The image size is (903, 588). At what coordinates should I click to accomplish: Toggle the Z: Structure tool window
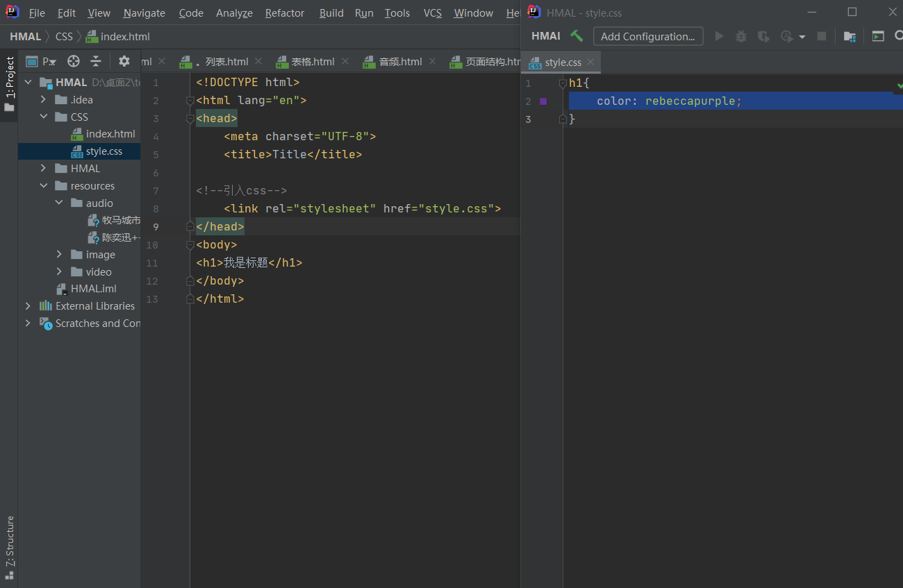(9, 548)
